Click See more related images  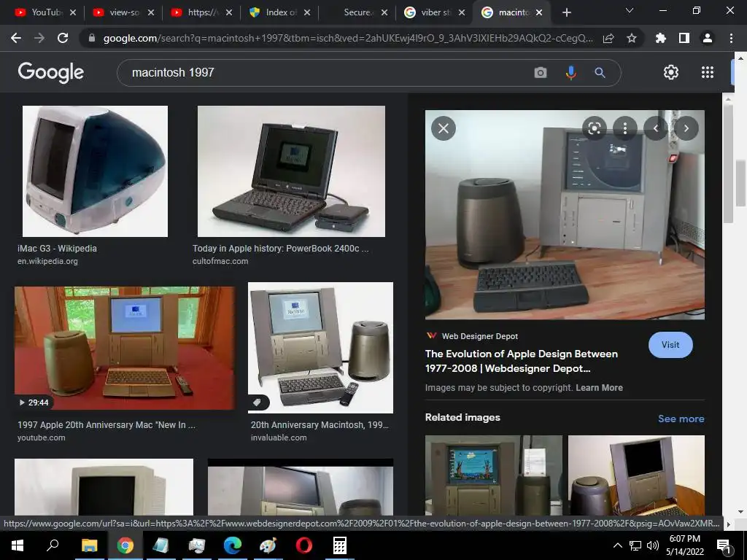coord(681,419)
